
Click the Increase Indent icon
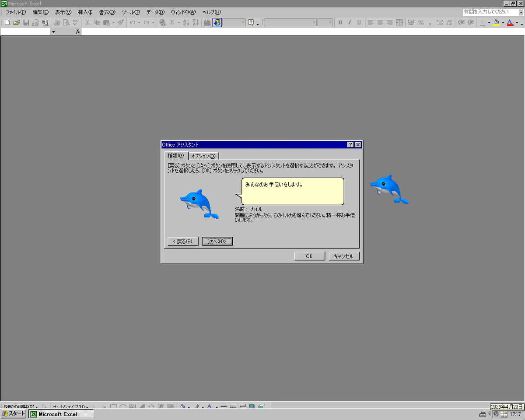pyautogui.click(x=471, y=22)
